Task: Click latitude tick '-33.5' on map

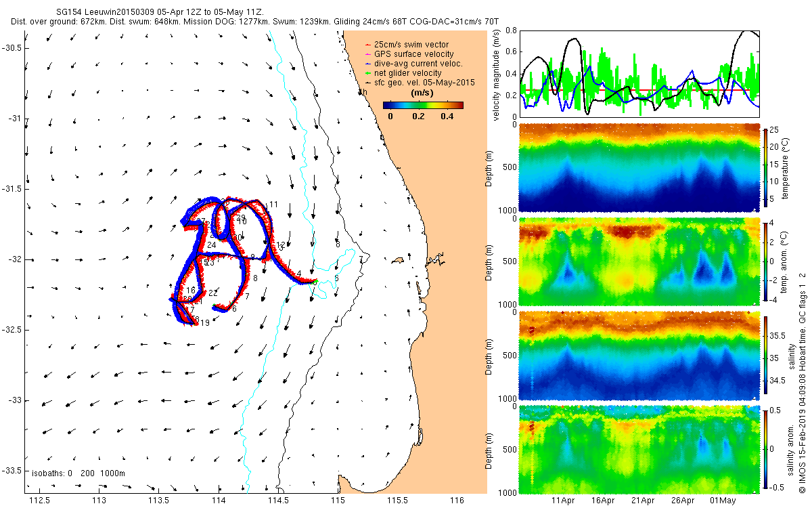Action: click(10, 471)
